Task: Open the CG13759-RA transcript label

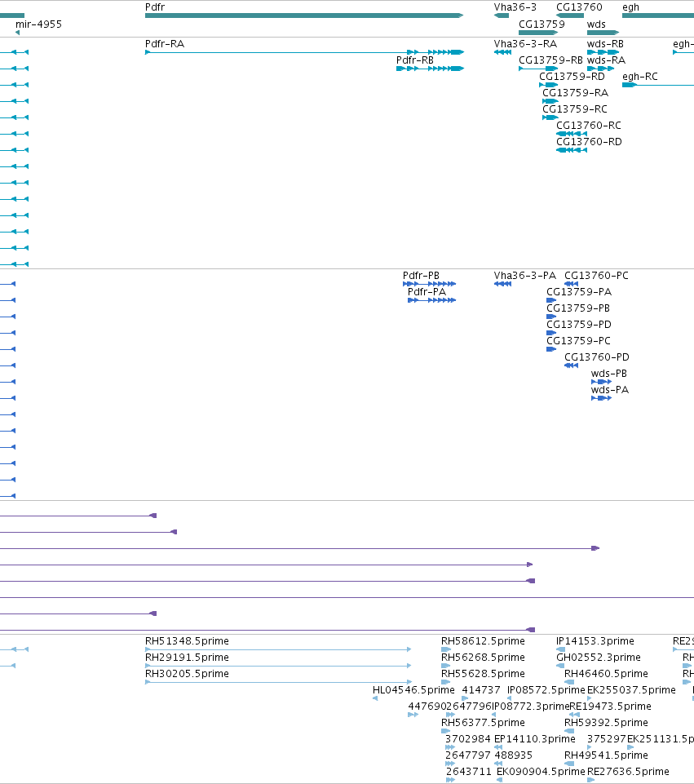Action: (x=575, y=92)
